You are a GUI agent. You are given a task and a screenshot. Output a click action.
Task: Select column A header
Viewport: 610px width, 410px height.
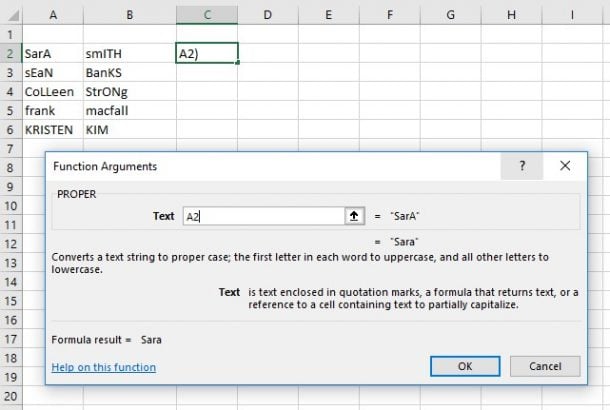click(x=53, y=15)
